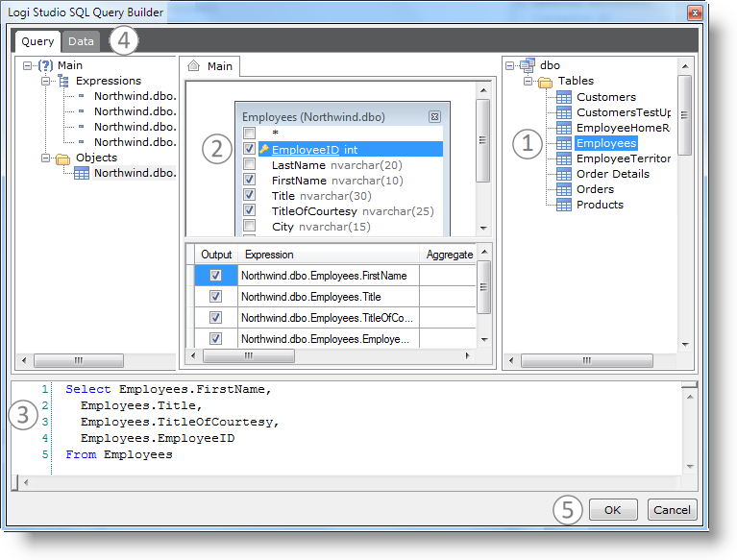The image size is (737, 560).
Task: Click the Objects folder icon
Action: click(x=62, y=158)
